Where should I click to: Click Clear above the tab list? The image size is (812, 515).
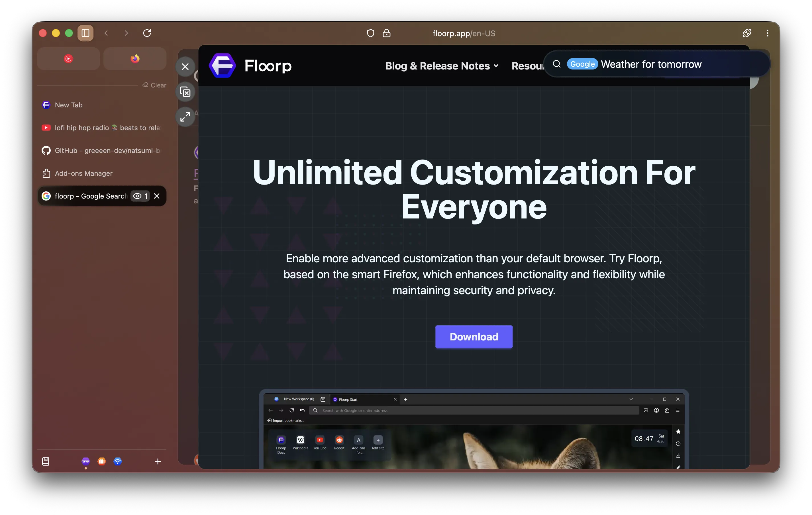[x=154, y=85]
